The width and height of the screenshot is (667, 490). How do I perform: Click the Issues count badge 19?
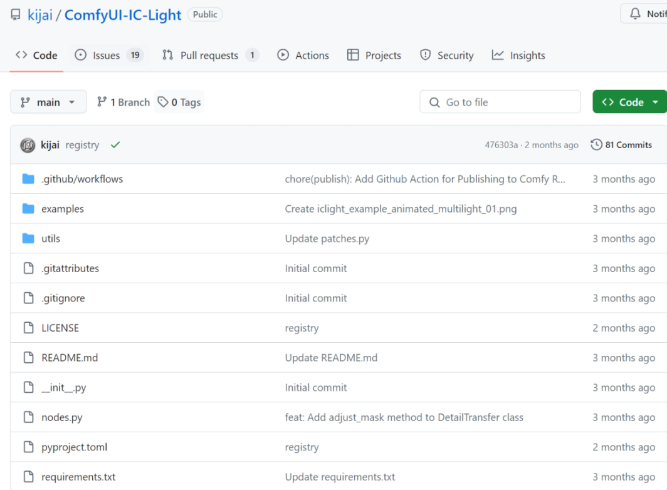(135, 55)
